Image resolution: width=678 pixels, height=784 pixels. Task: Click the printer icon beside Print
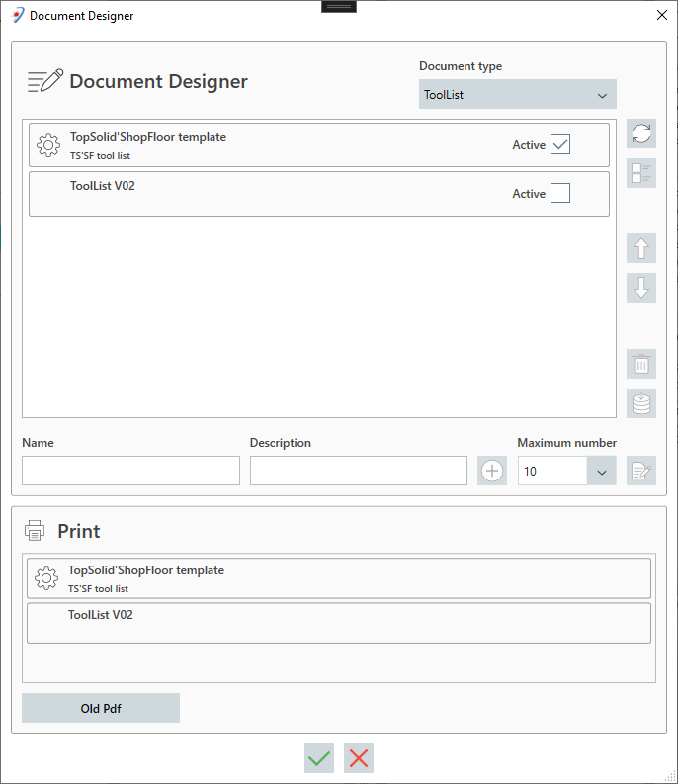(x=35, y=531)
